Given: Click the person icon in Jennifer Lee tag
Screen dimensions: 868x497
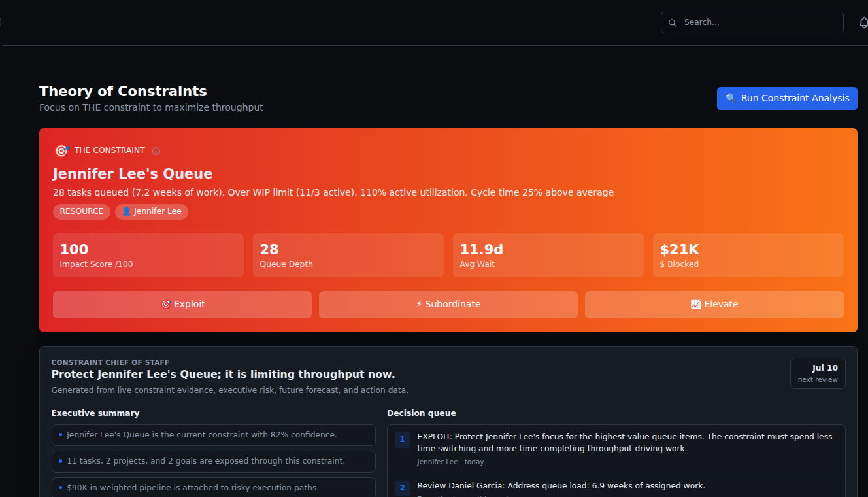Looking at the screenshot, I should click(x=126, y=211).
